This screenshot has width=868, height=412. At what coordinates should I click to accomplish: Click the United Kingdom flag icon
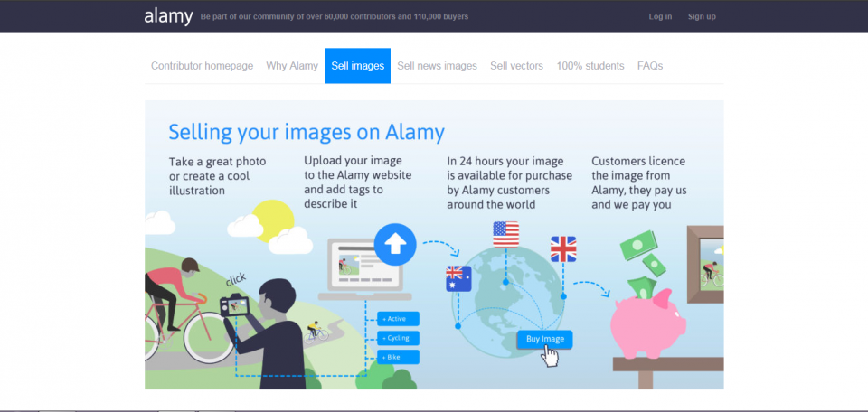click(563, 248)
